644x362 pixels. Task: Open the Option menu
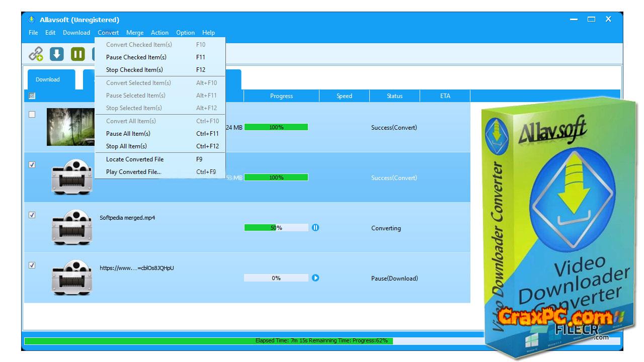coord(185,33)
